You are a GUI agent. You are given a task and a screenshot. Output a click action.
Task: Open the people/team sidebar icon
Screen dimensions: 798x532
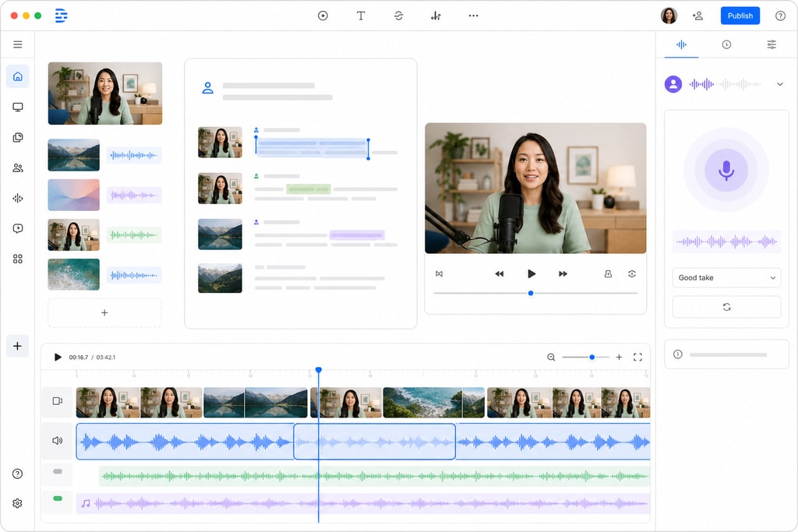pyautogui.click(x=18, y=167)
